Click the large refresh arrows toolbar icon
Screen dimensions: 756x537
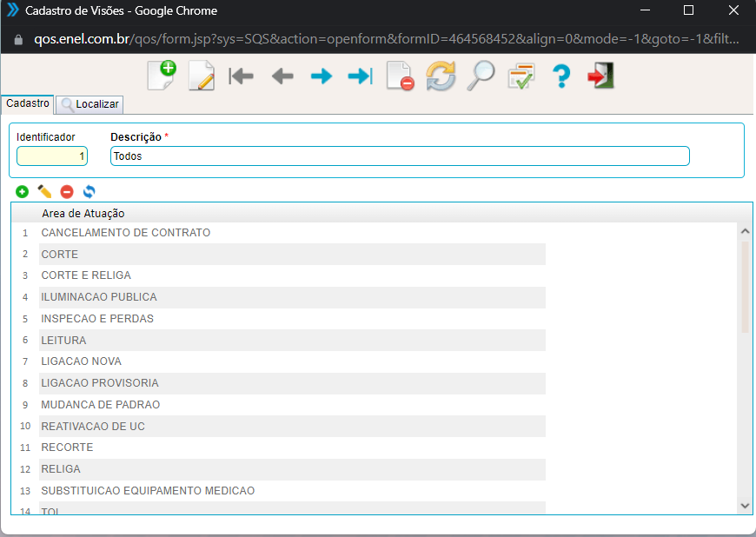click(441, 76)
